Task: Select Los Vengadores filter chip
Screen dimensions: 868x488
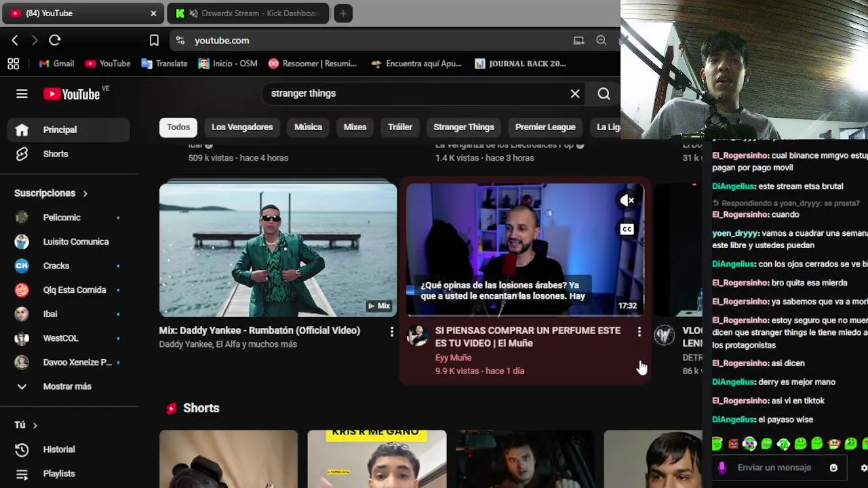Action: (x=242, y=127)
